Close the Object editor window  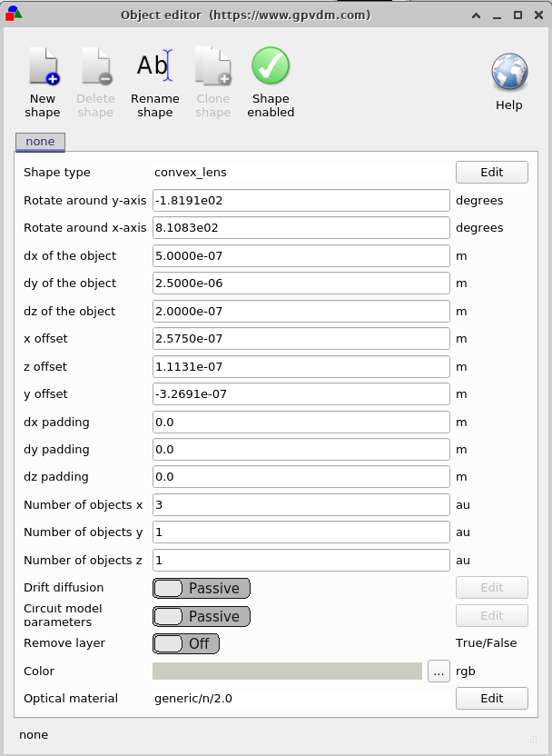click(x=537, y=15)
